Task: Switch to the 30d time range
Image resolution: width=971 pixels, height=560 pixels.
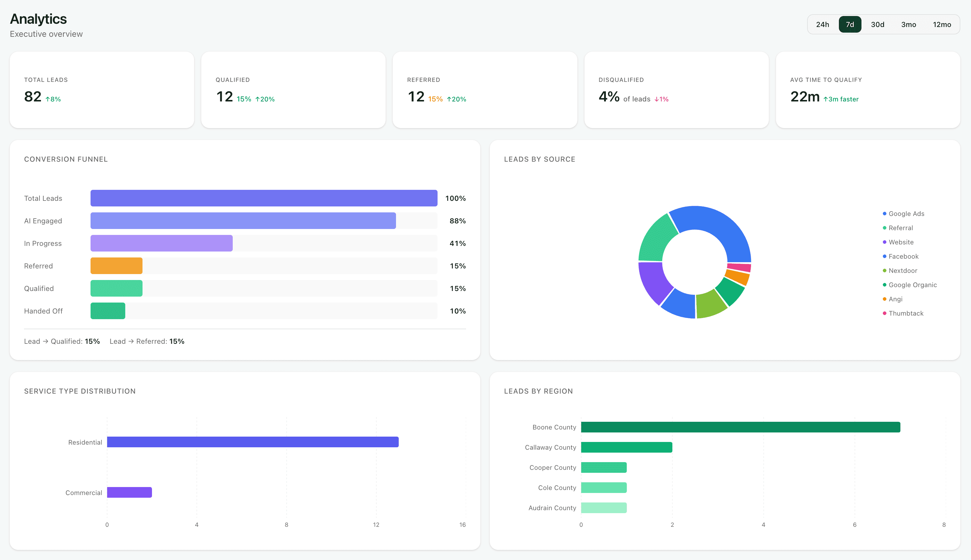Action: tap(877, 25)
